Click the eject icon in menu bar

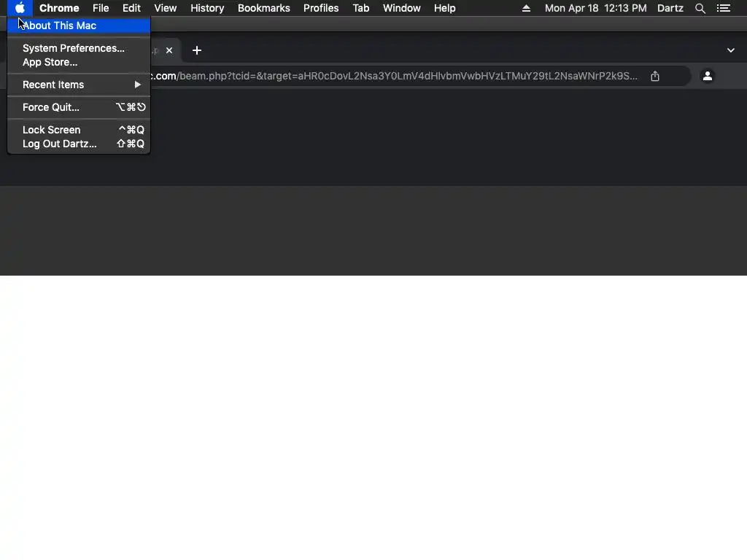[526, 8]
